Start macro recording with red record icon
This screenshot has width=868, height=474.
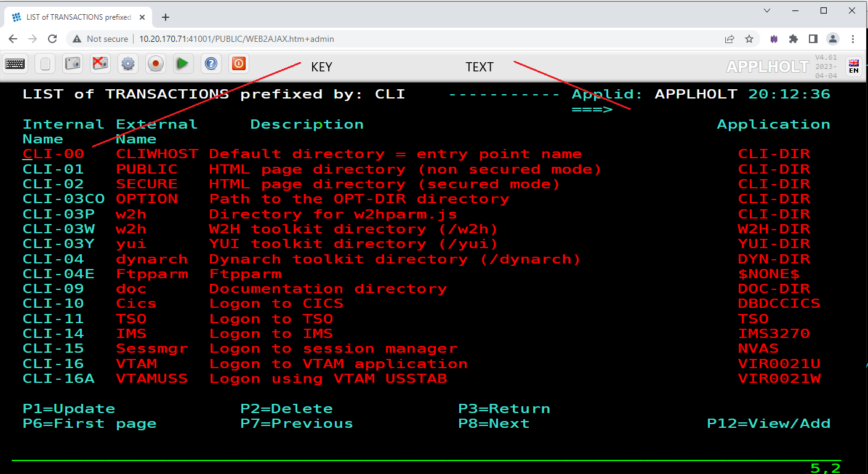click(x=155, y=63)
